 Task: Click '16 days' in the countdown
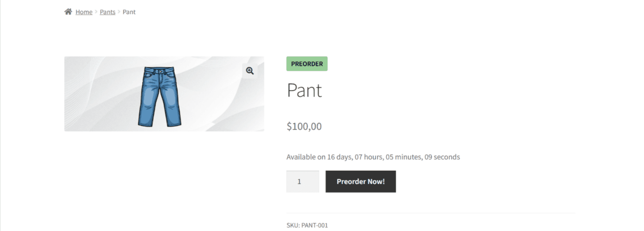point(339,157)
